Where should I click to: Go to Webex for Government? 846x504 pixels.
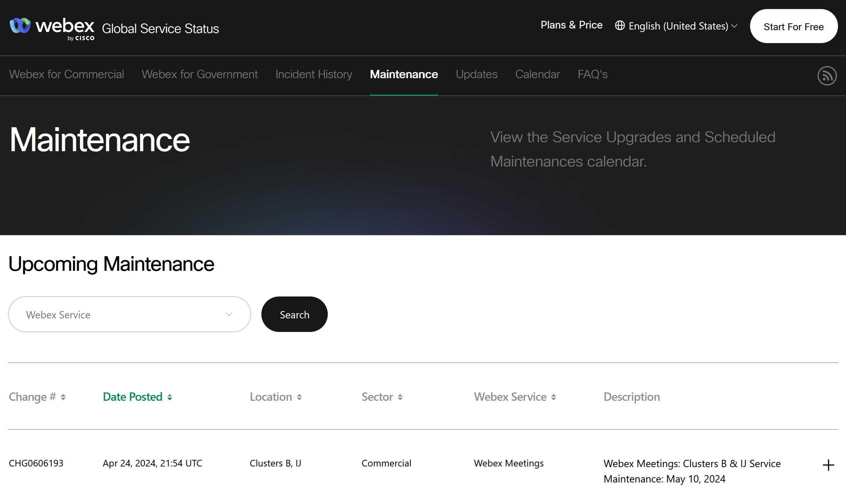coord(200,74)
